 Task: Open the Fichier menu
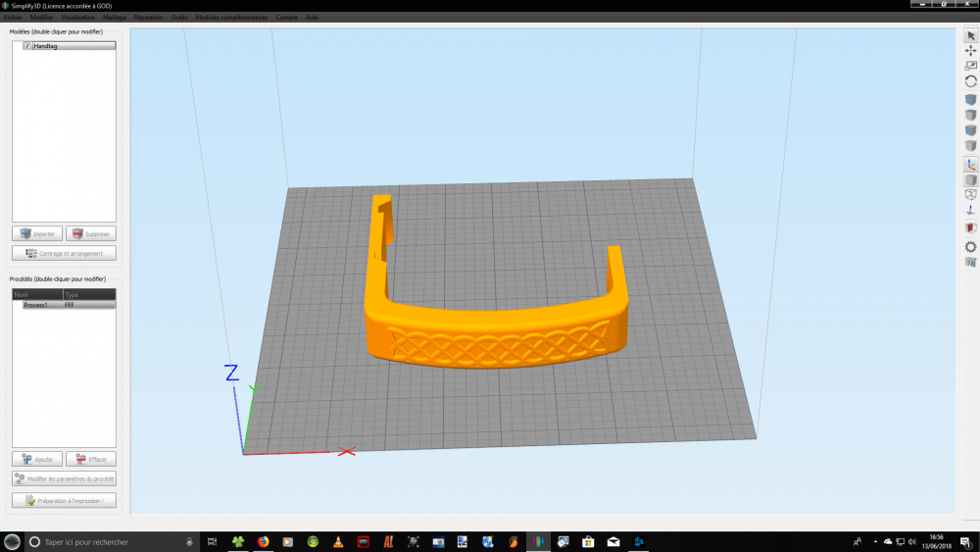tap(13, 18)
